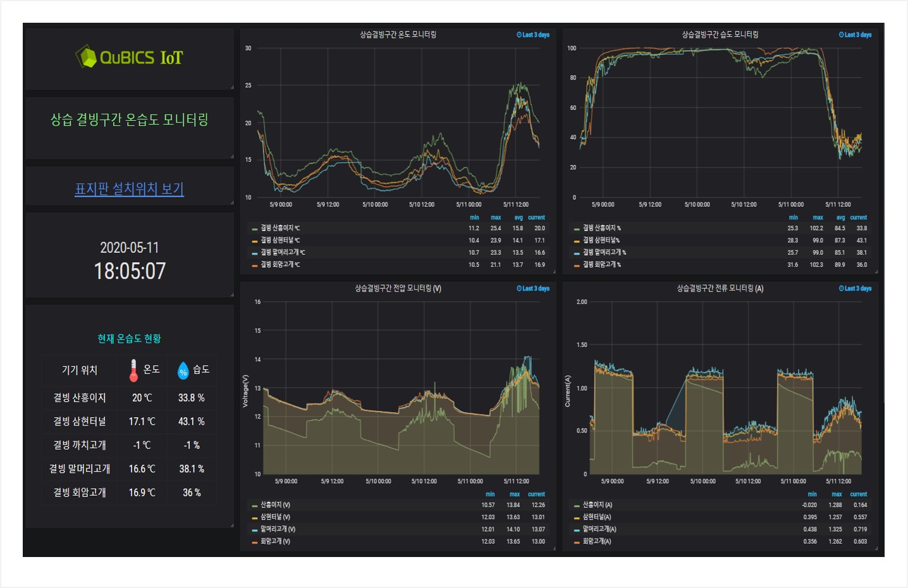908x588 pixels.
Task: Sort humidity legend by max column
Action: click(x=818, y=217)
